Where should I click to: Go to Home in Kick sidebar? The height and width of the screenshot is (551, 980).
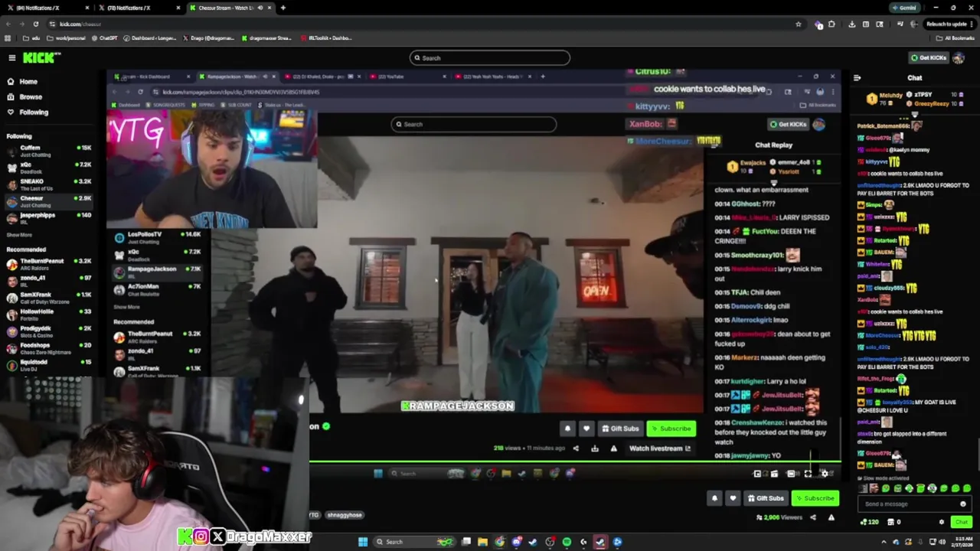click(x=28, y=81)
